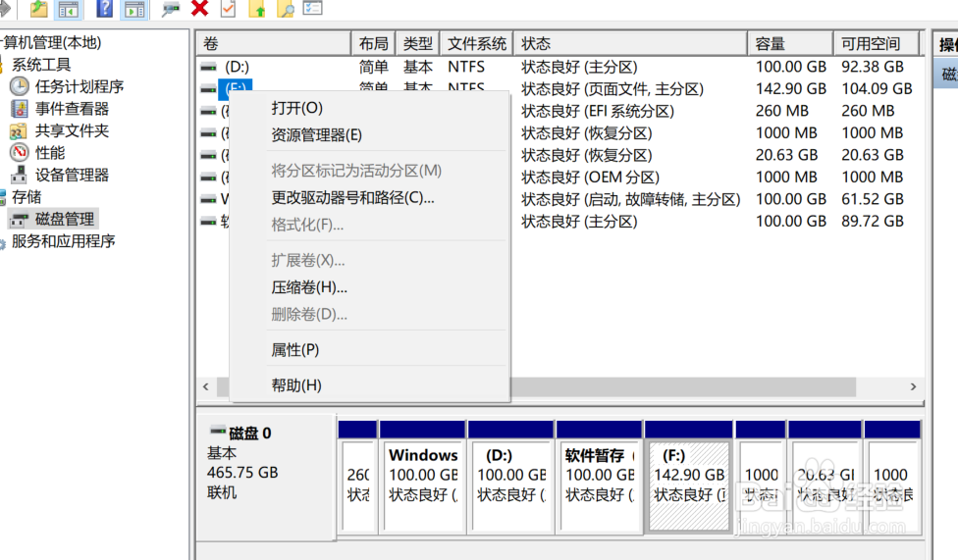Click the volume icon of the (D:) row

coord(209,67)
